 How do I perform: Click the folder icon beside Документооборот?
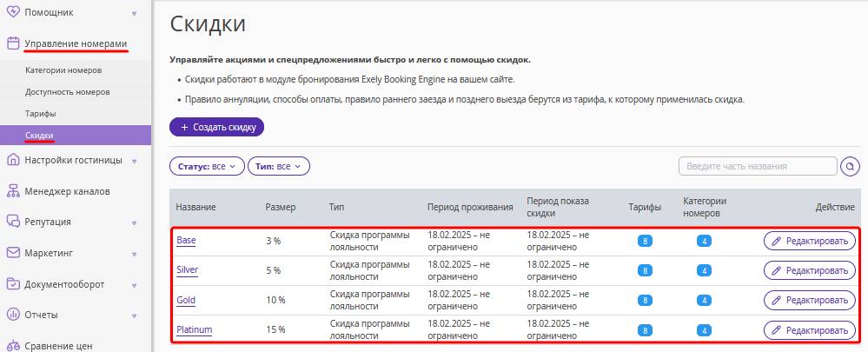pos(13,284)
